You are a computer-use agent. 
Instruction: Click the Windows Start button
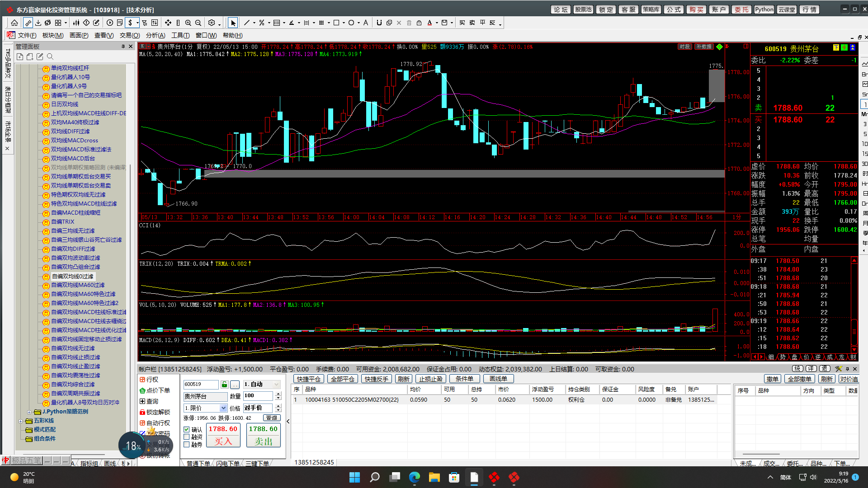coord(355,477)
